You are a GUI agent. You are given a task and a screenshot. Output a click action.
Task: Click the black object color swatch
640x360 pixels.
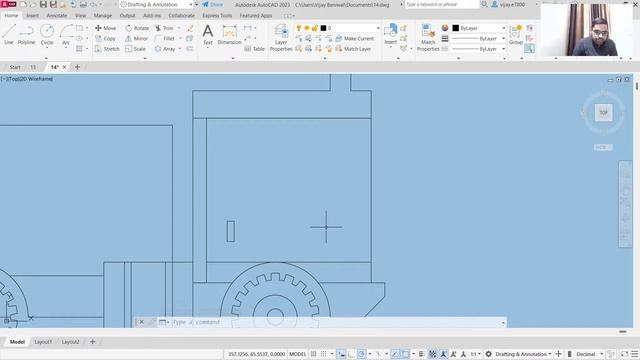pos(456,28)
